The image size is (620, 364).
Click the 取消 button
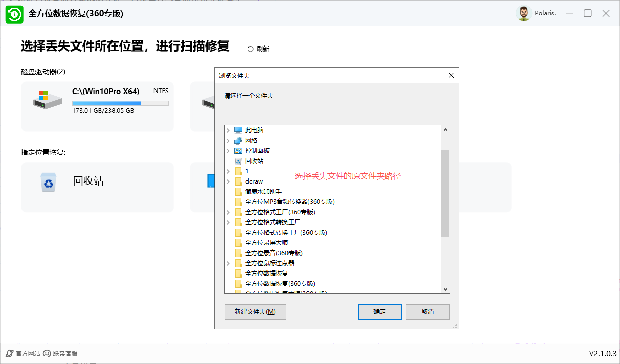pos(427,312)
